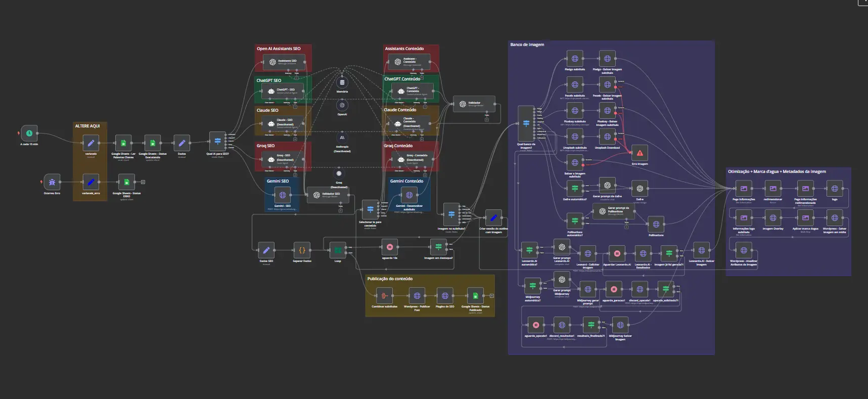The image size is (868, 399).
Task: Open 'Wordpress - Atualizar Atributos da imagem' node
Action: click(x=744, y=250)
